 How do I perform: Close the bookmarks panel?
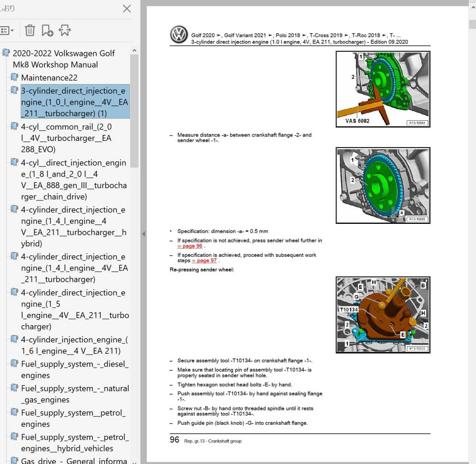click(x=127, y=8)
